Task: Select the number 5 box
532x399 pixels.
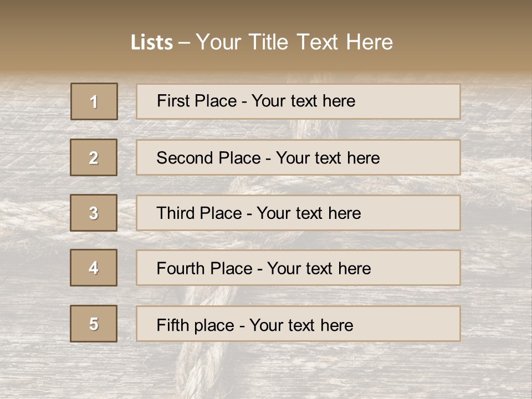Action: 94,324
